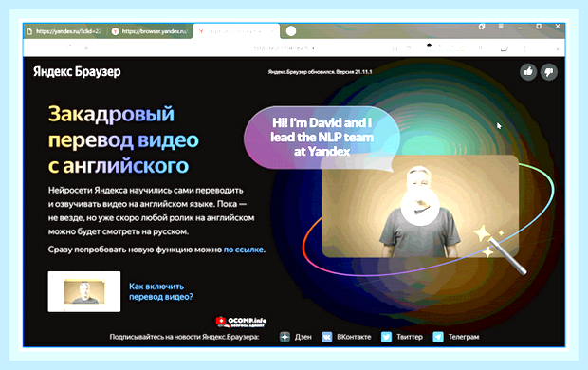
Task: Click the thumbs down dislike icon
Action: click(548, 72)
